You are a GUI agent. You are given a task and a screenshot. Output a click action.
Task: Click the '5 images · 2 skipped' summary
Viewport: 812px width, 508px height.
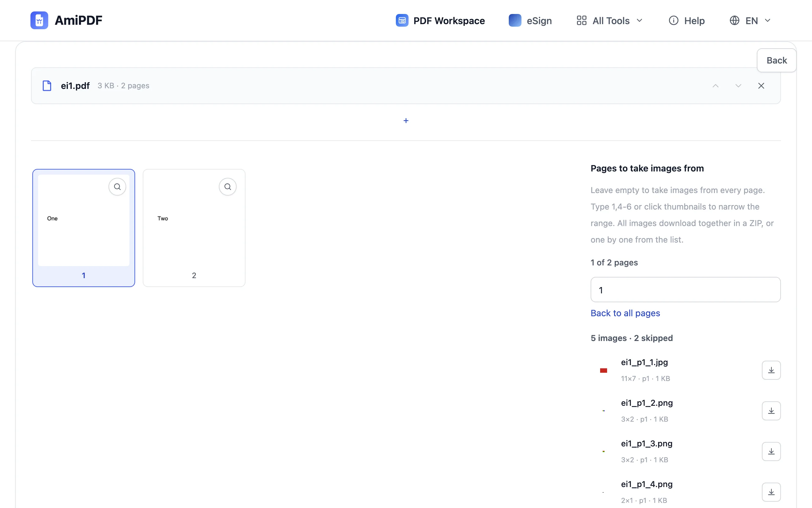click(632, 338)
